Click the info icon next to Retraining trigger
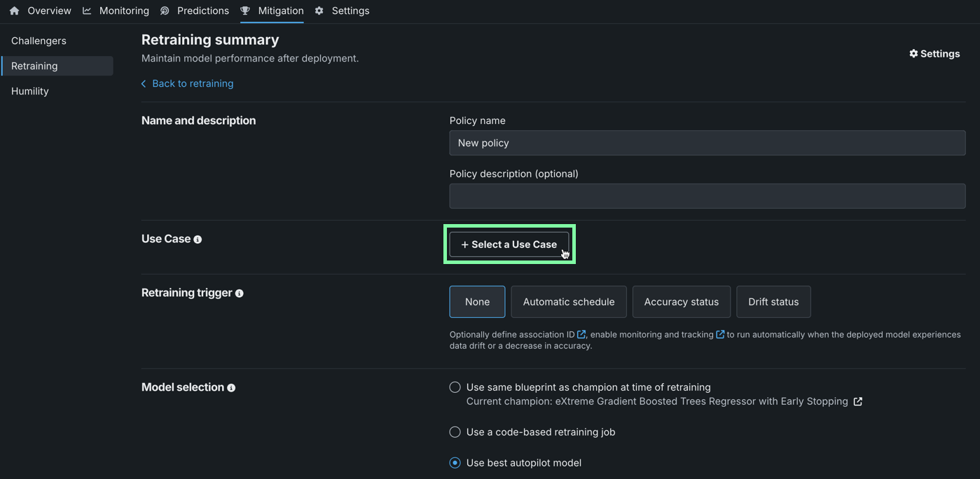The height and width of the screenshot is (479, 980). (x=240, y=293)
